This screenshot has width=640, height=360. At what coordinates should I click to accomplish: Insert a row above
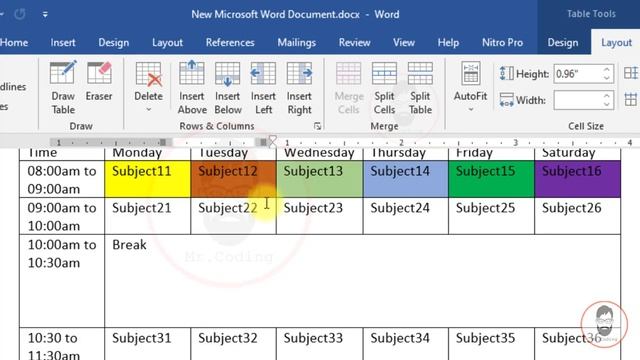pos(192,88)
